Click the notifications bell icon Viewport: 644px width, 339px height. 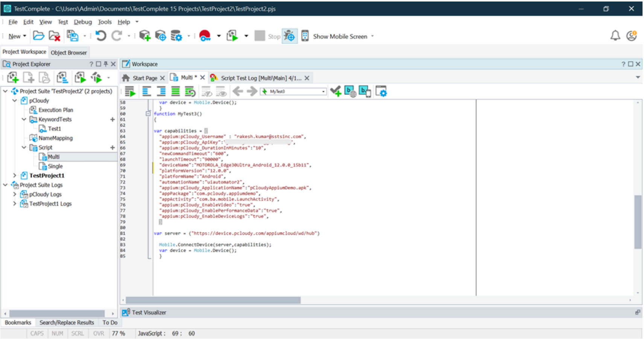pyautogui.click(x=615, y=36)
